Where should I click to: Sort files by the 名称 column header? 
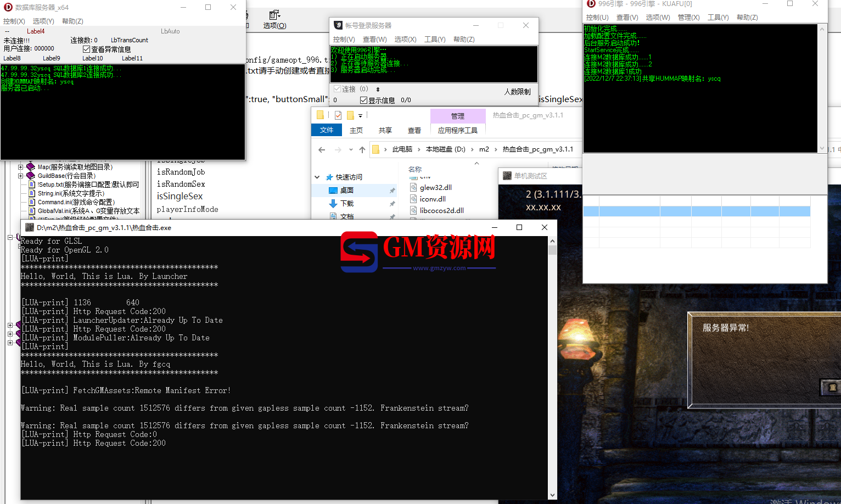pyautogui.click(x=415, y=169)
